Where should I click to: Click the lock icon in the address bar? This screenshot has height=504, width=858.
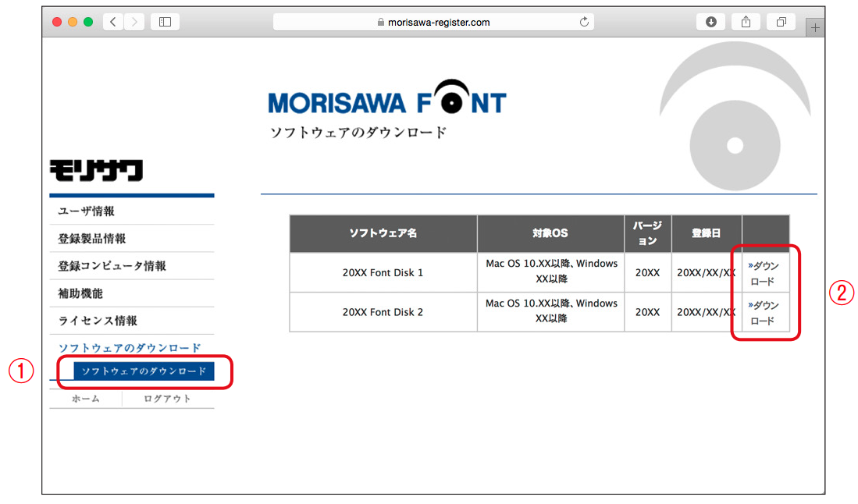pyautogui.click(x=380, y=22)
